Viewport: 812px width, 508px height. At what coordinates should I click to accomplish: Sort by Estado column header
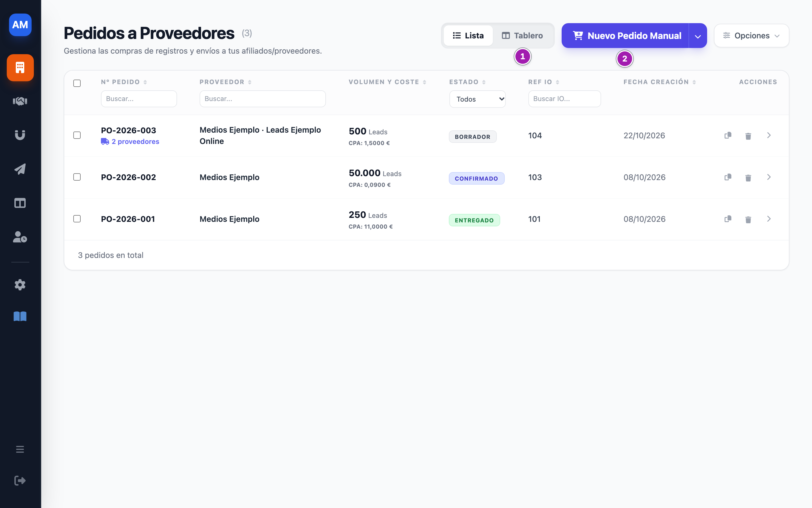click(x=467, y=82)
